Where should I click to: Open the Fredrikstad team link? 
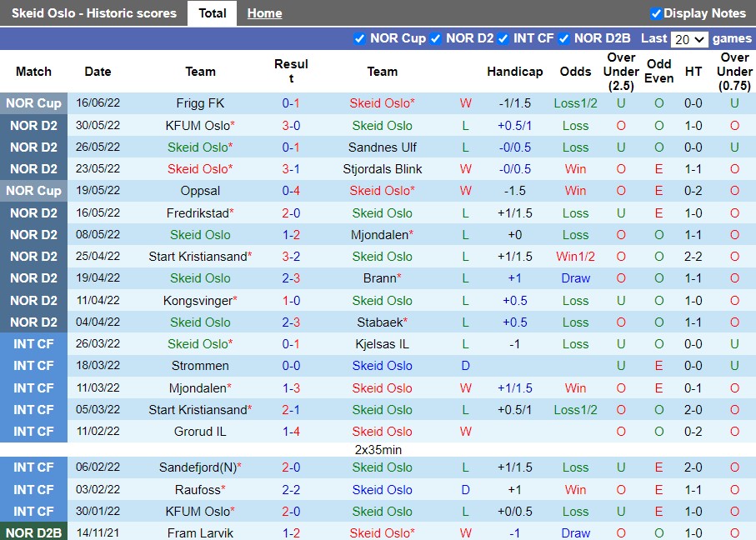197,213
